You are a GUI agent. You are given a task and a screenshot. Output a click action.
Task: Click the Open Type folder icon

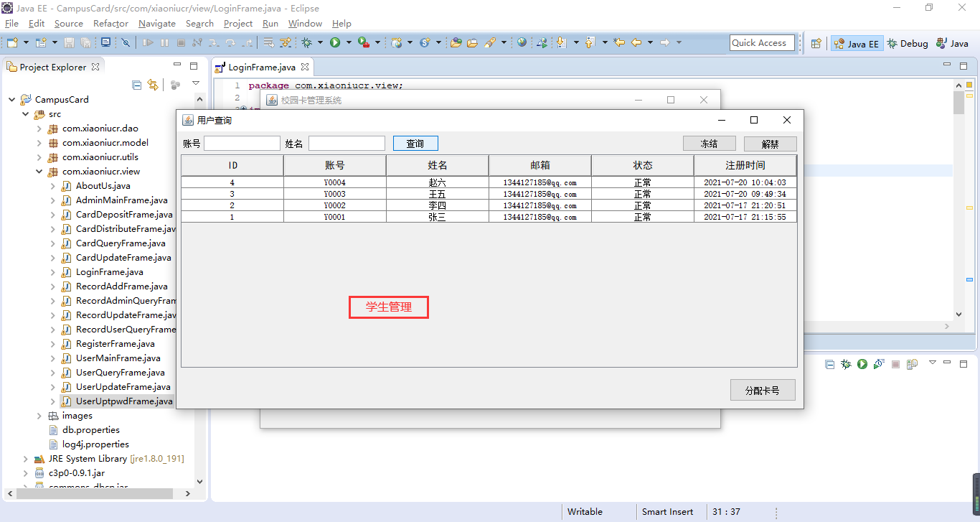pyautogui.click(x=456, y=43)
